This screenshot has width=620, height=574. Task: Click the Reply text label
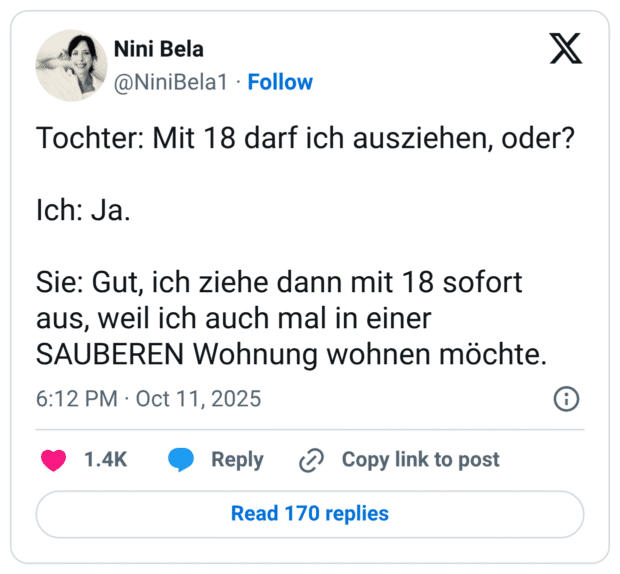click(237, 460)
